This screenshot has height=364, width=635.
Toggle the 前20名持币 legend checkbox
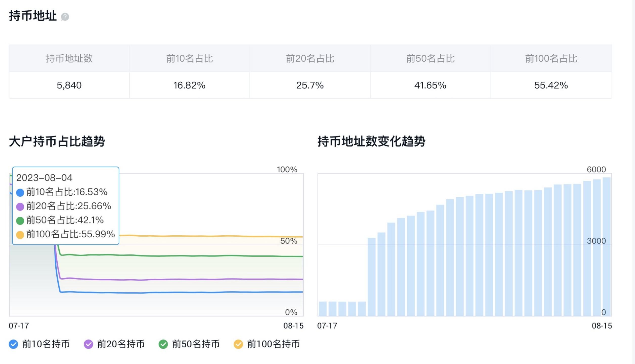88,344
